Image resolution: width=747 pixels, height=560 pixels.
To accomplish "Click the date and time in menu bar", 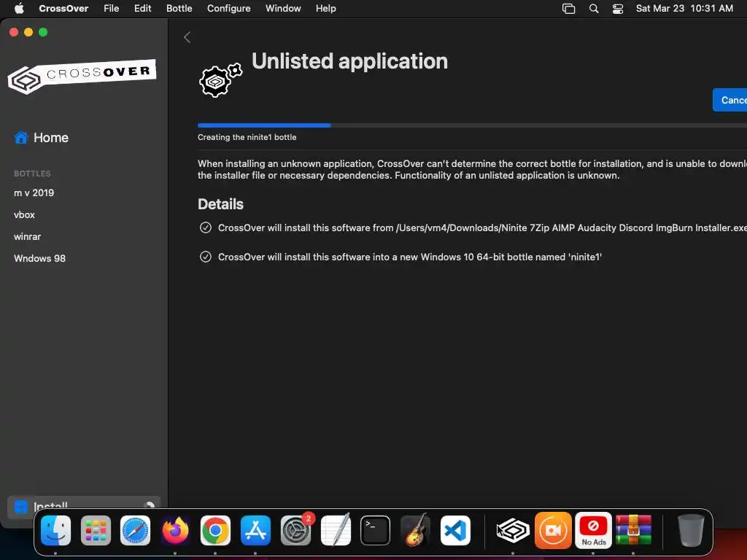I will (x=684, y=9).
